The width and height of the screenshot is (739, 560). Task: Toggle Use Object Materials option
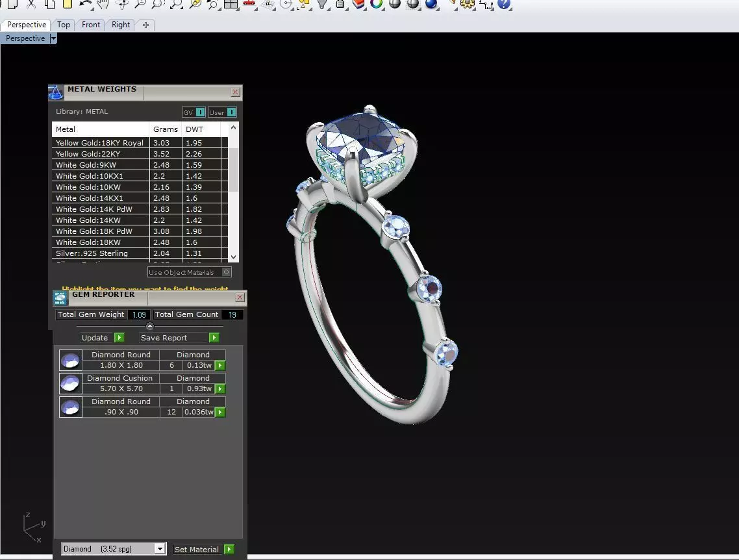190,272
